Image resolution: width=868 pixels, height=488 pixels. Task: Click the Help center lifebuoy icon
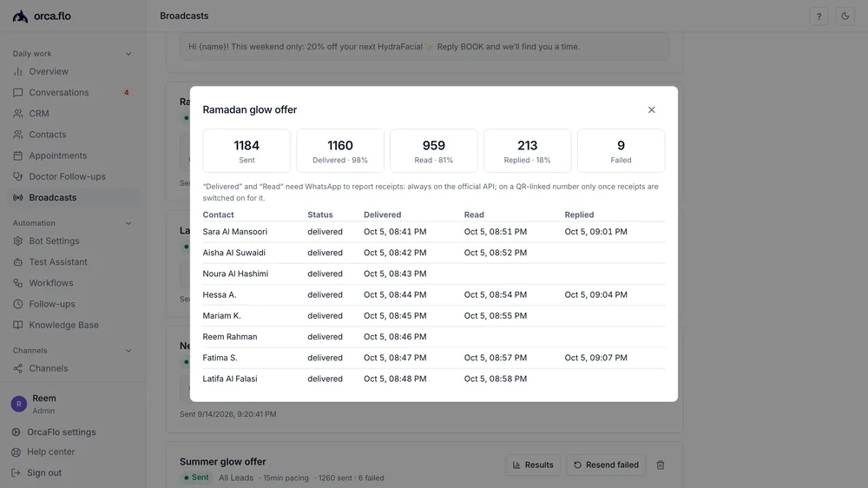16,452
